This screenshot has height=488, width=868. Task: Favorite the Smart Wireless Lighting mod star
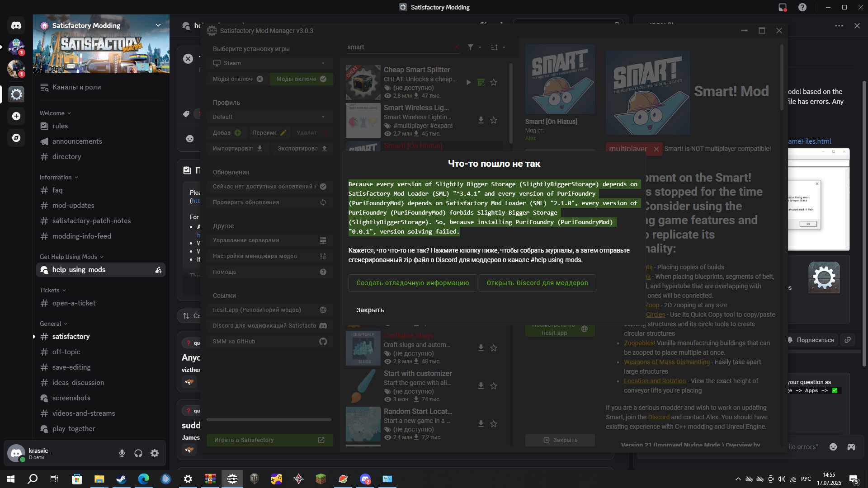click(x=494, y=120)
